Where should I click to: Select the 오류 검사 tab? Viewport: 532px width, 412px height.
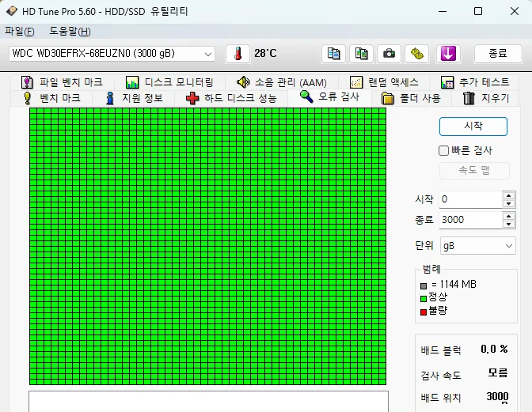pyautogui.click(x=329, y=97)
